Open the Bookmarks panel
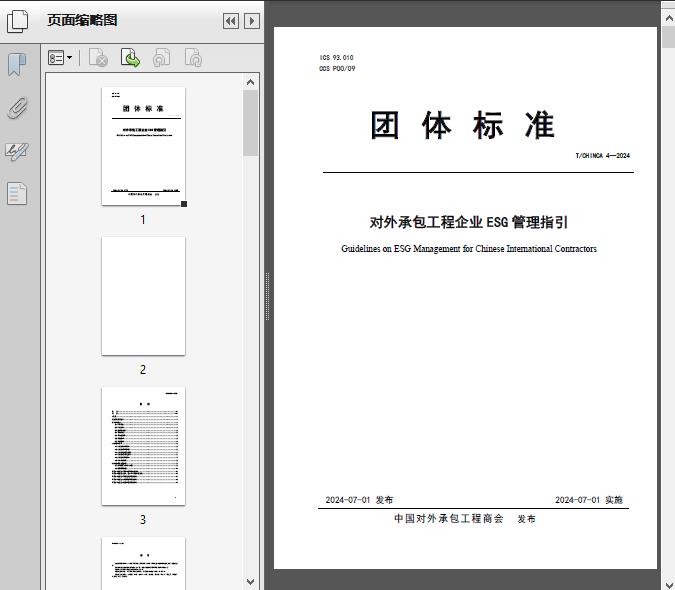The image size is (675, 590). 17,65
